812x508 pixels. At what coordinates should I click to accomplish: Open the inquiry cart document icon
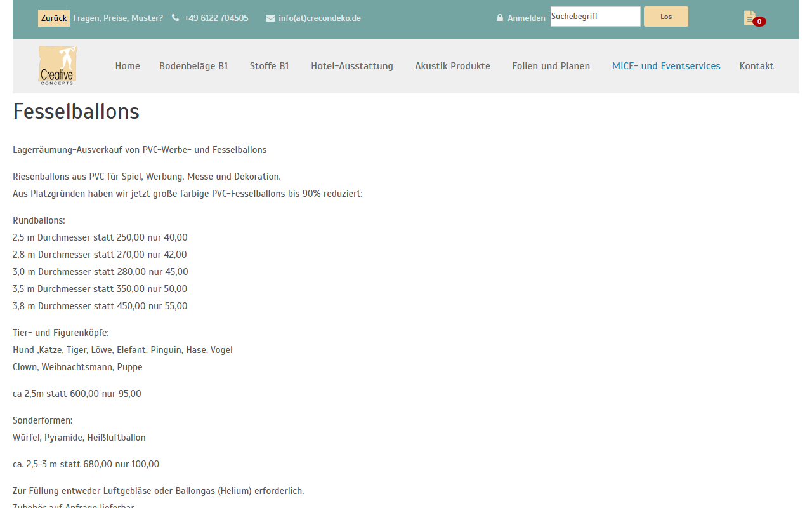coord(750,18)
